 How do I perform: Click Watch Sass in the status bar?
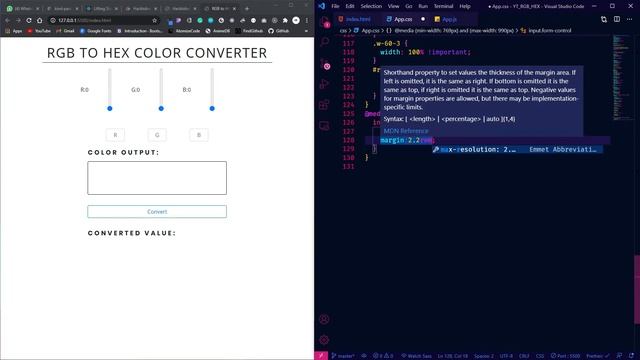(x=416, y=356)
